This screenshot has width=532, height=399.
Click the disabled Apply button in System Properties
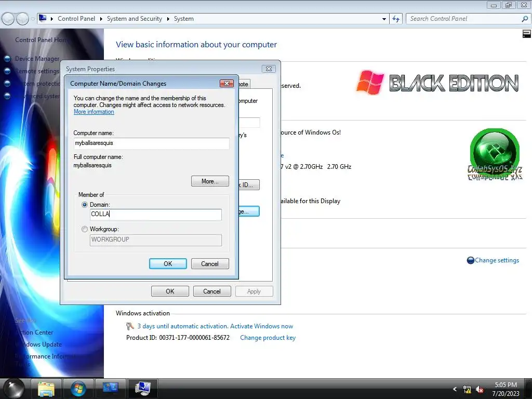254,291
